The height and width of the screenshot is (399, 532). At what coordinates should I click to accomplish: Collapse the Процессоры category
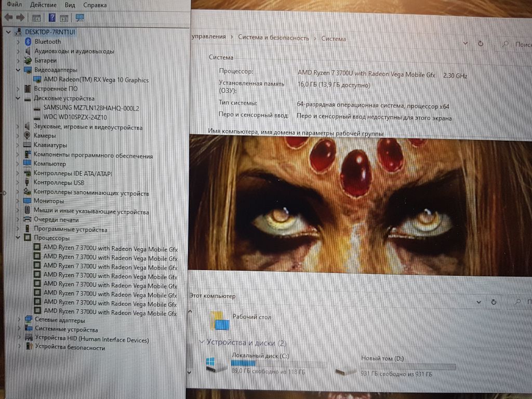point(18,237)
